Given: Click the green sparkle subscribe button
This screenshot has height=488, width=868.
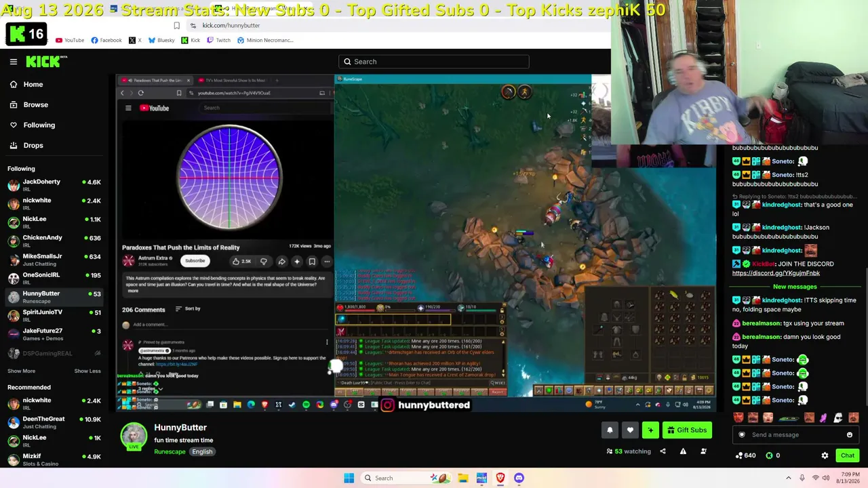Looking at the screenshot, I should pyautogui.click(x=650, y=430).
